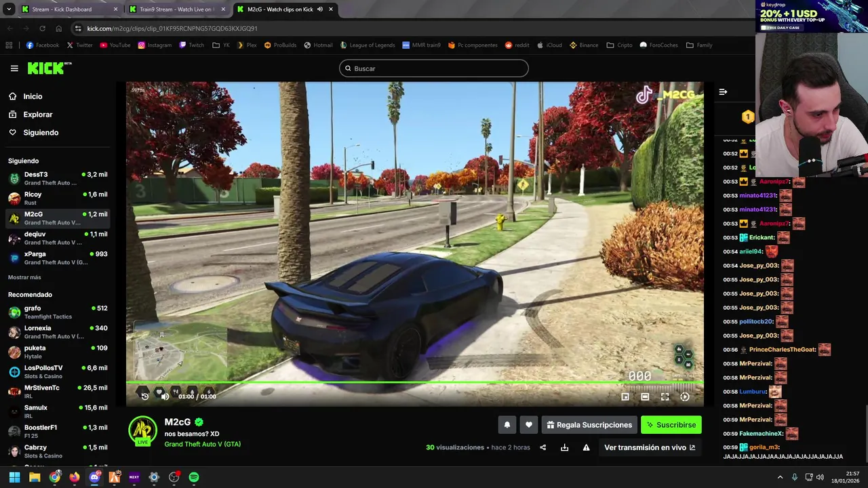Expand the YK bookmarks folder

pos(220,45)
